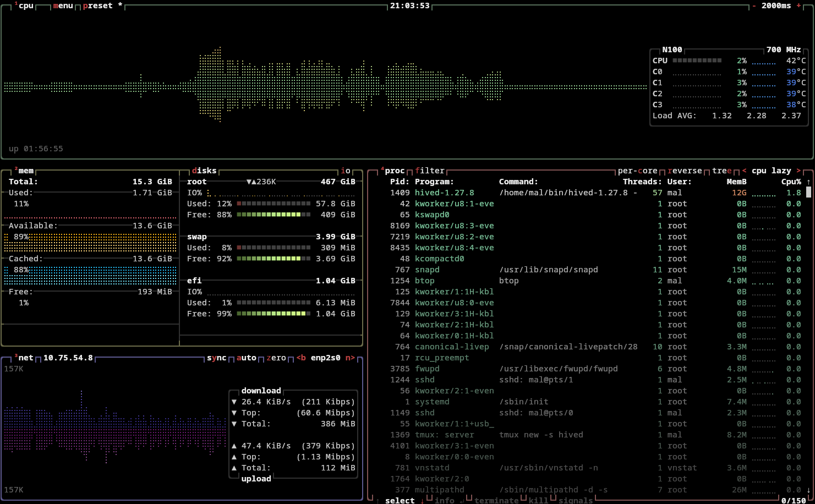Click the upload speed 47.4 KiB/s

tap(266, 446)
